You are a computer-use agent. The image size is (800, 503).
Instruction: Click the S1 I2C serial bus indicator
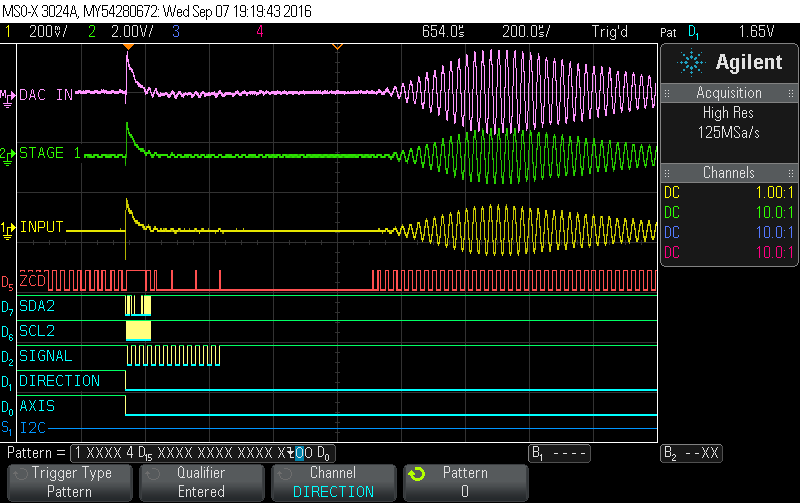(x=7, y=428)
